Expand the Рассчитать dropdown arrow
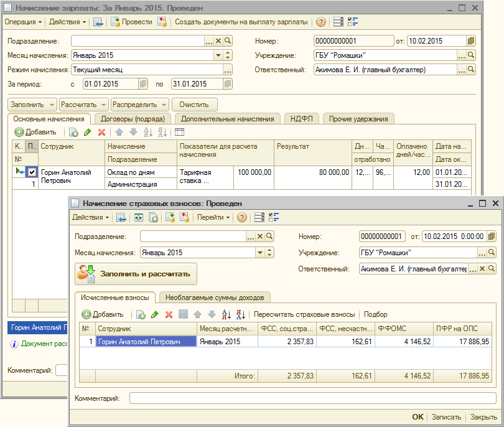504x427 pixels. (103, 105)
